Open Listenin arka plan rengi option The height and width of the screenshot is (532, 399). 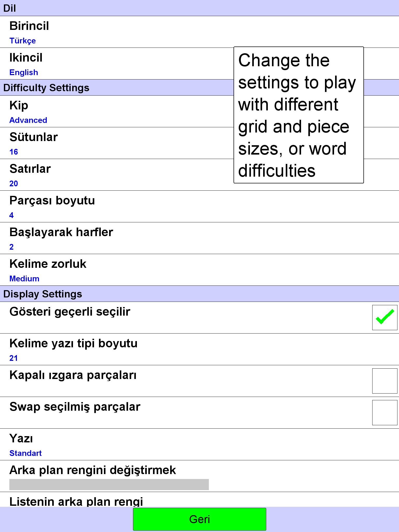[199, 500]
